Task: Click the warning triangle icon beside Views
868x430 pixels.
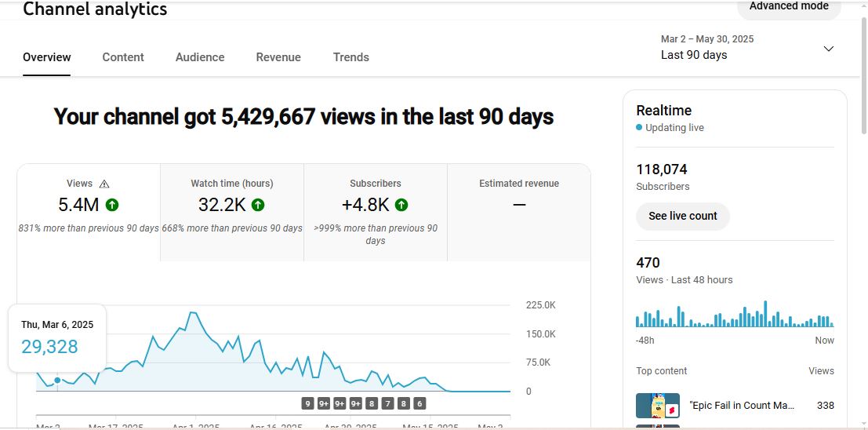Action: (x=104, y=184)
